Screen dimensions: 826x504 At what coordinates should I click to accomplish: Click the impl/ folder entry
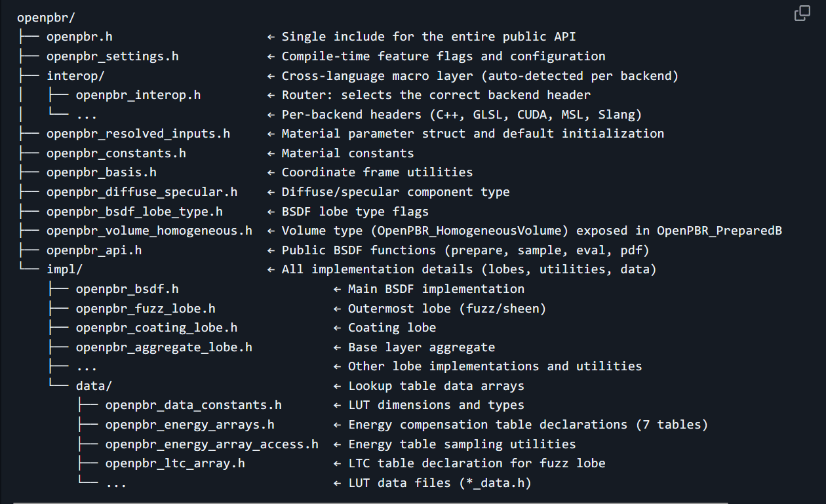click(64, 269)
